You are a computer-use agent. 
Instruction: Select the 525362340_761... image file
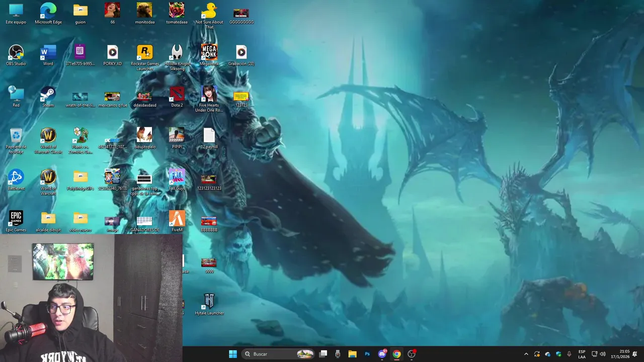pyautogui.click(x=112, y=180)
